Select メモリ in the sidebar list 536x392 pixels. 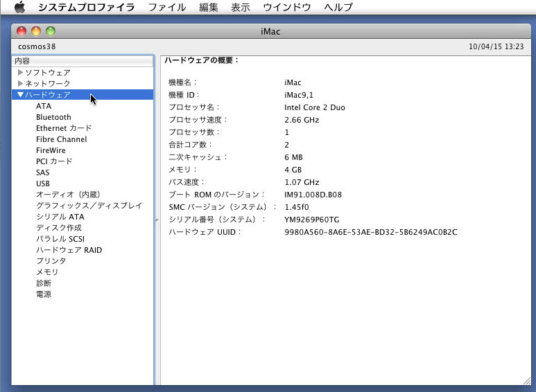[x=47, y=272]
